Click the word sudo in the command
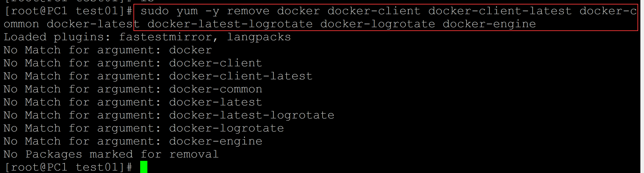Screen dimensions: 644x173 [x=155, y=11]
